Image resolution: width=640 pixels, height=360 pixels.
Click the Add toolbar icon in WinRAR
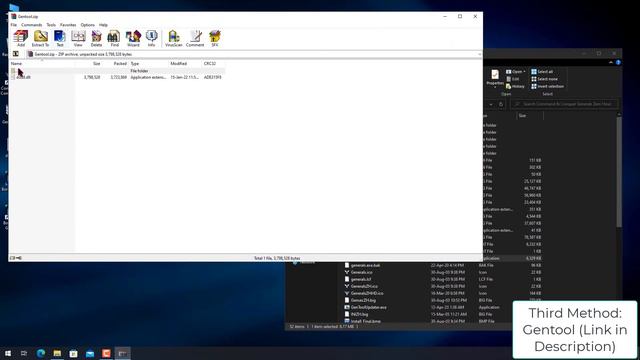click(20, 38)
